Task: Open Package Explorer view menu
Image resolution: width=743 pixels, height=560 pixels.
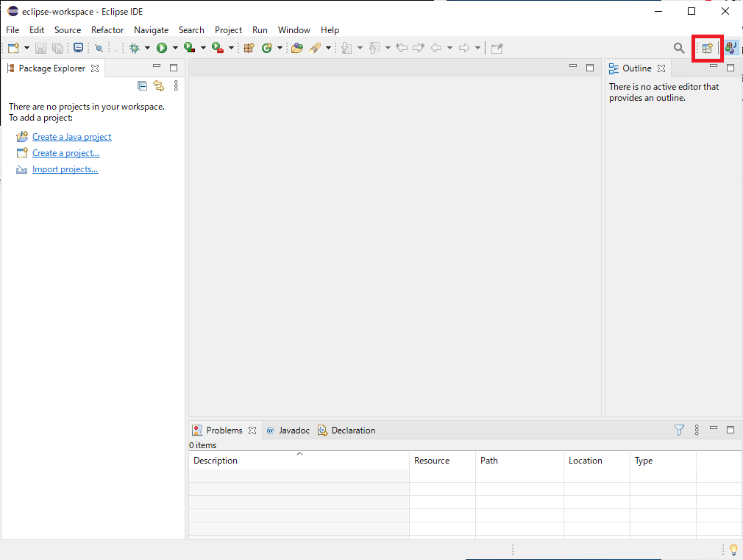Action: click(176, 85)
